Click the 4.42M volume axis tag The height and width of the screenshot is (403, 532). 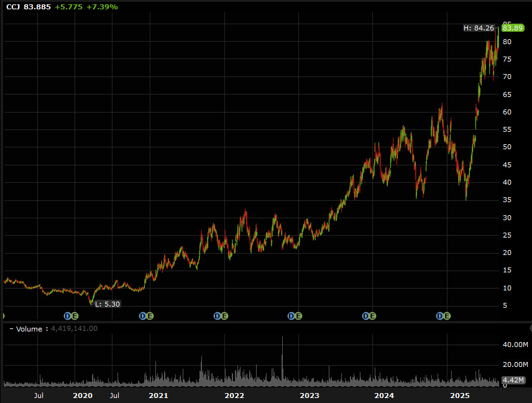click(513, 380)
